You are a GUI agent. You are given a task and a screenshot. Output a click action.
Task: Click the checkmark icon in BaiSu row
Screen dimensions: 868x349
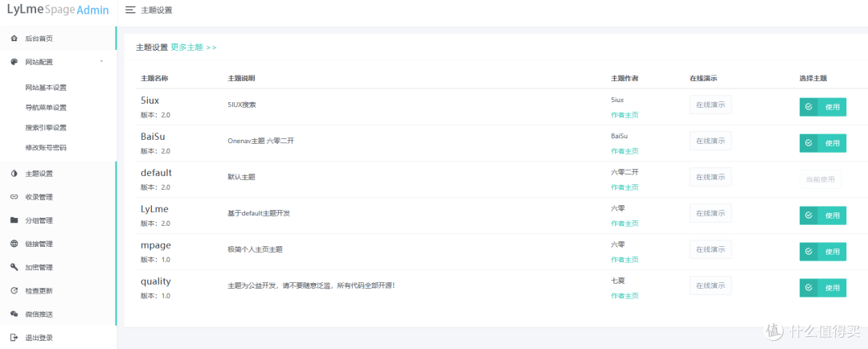[x=809, y=143]
